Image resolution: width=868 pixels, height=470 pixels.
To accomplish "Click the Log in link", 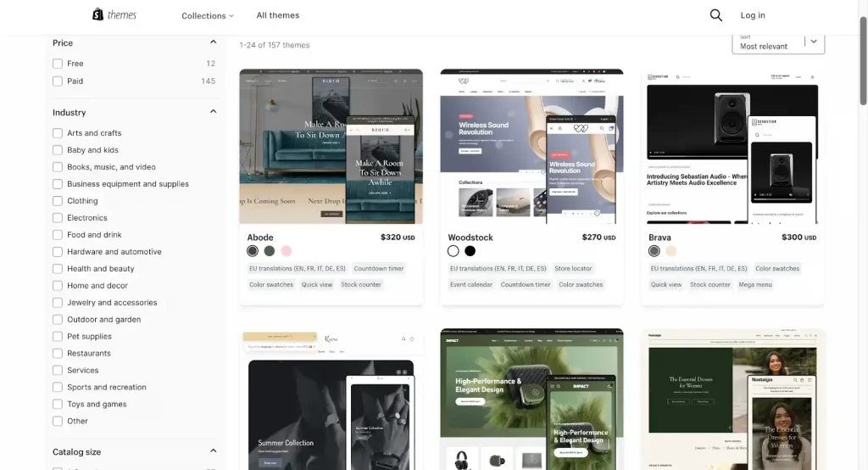I will pyautogui.click(x=753, y=15).
